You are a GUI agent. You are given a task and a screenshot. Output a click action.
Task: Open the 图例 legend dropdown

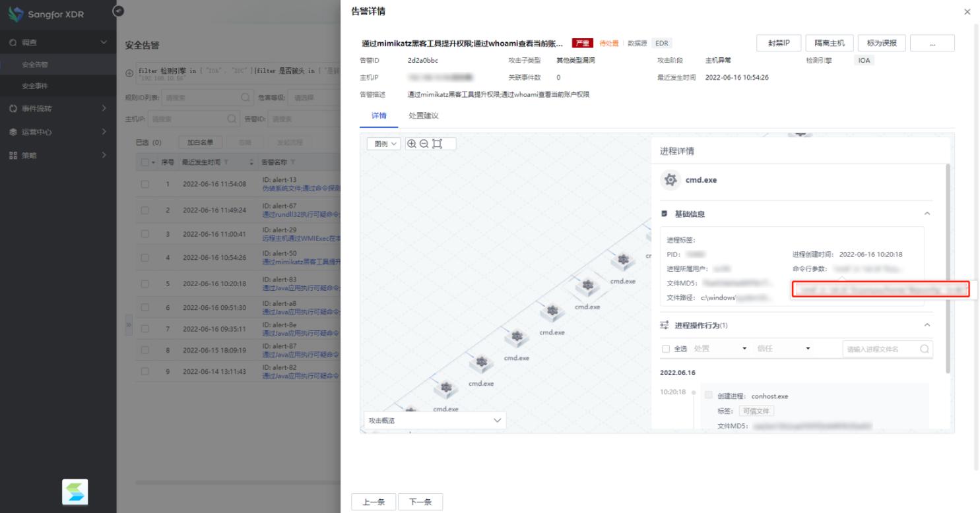[x=384, y=144]
